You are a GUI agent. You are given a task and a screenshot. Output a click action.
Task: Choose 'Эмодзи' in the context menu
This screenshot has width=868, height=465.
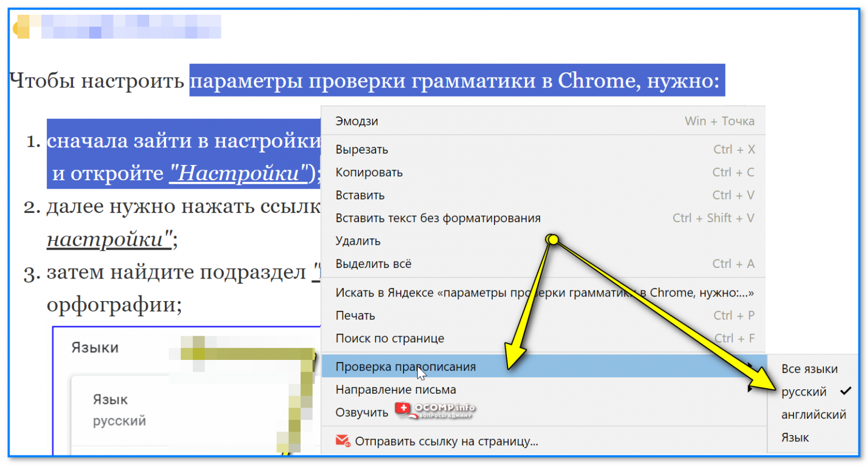(544, 121)
